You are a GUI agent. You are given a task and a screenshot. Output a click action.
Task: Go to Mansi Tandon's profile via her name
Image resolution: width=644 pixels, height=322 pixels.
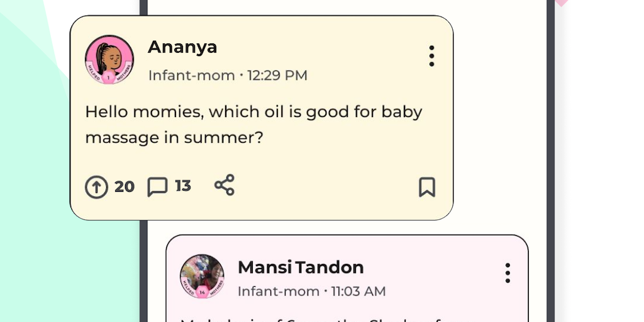point(301,267)
